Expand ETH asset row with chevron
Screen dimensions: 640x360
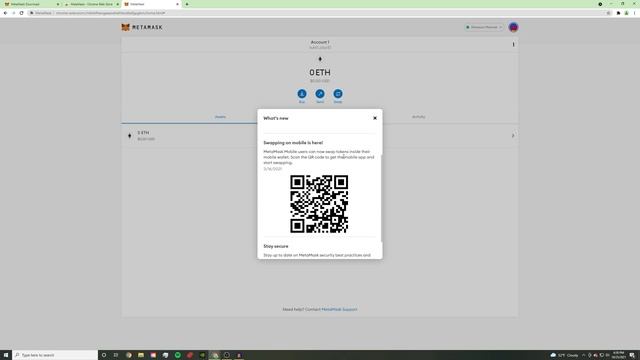point(513,136)
